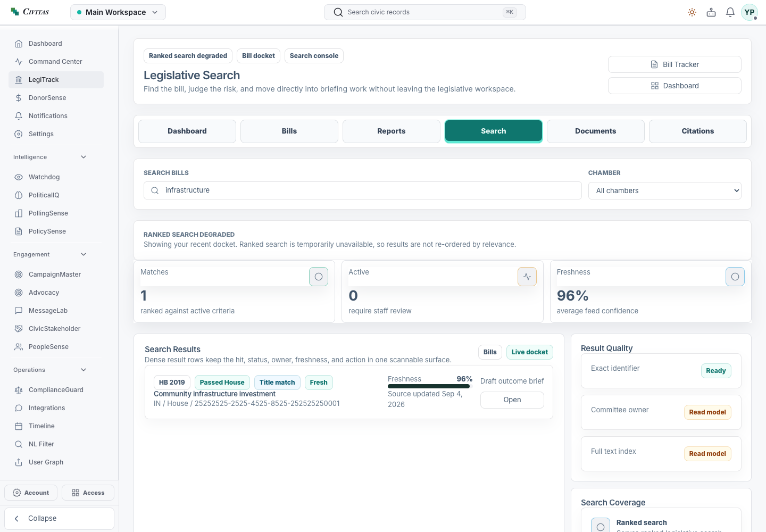
Task: Open the YP user avatar menu
Action: coord(750,12)
